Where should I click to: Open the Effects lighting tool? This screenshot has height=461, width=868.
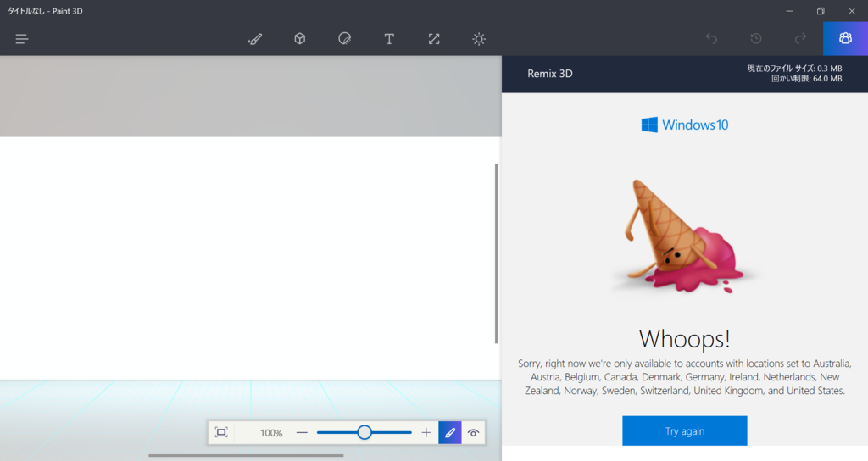(479, 39)
